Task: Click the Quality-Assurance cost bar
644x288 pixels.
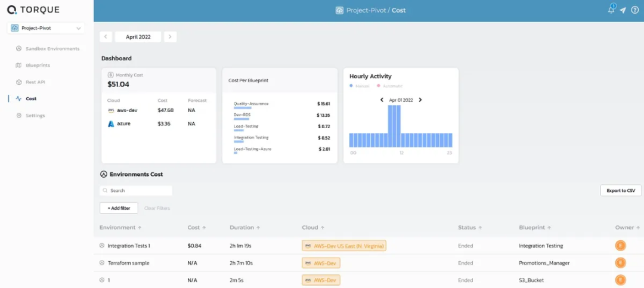Action: [x=242, y=108]
